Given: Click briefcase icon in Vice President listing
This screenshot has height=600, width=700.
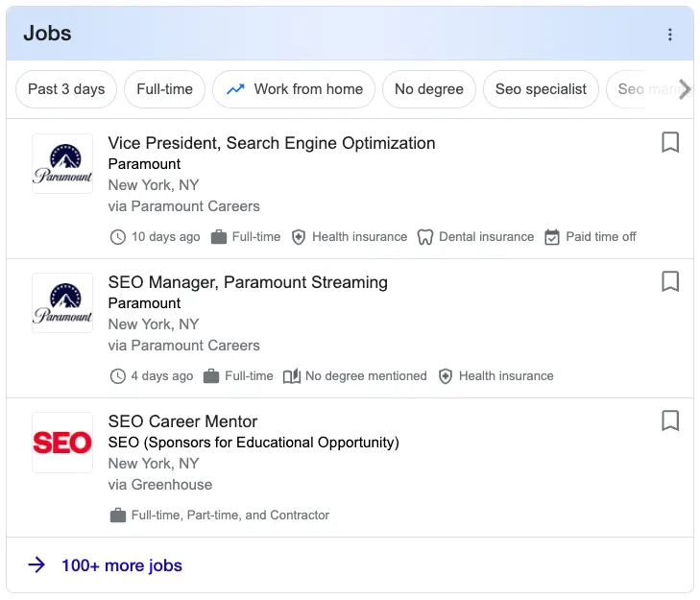Looking at the screenshot, I should click(x=219, y=236).
